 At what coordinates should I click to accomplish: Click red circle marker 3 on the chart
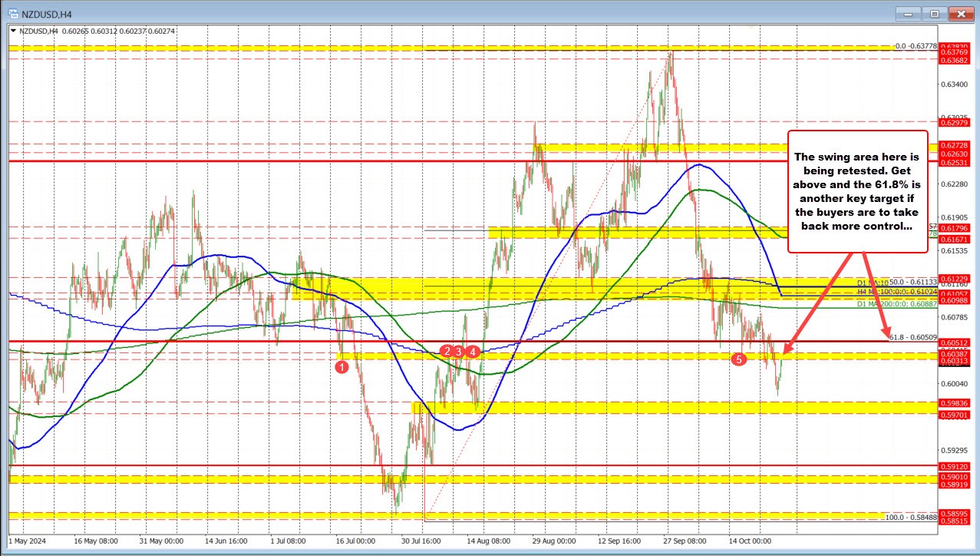pyautogui.click(x=458, y=351)
